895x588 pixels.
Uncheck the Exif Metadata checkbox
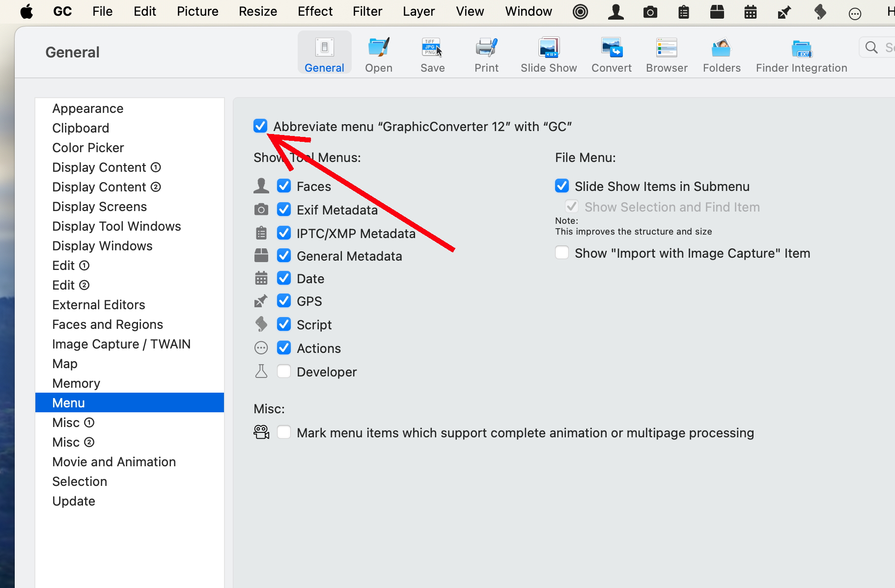tap(284, 209)
